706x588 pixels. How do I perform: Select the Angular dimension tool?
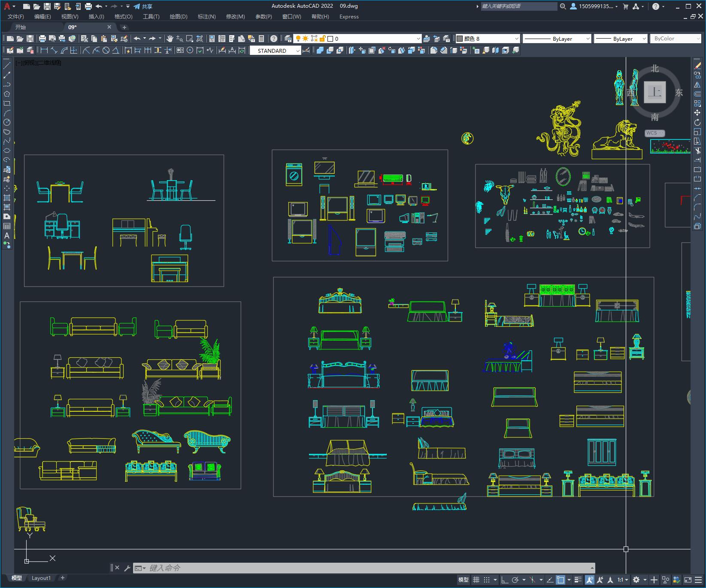116,51
